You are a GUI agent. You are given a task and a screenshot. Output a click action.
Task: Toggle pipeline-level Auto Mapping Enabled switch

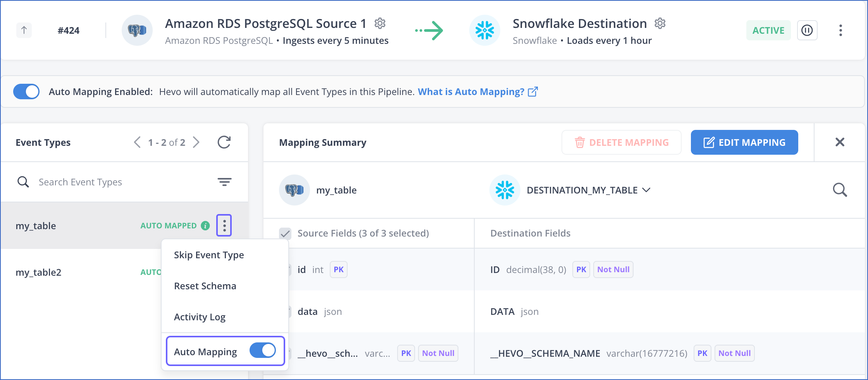tap(26, 92)
